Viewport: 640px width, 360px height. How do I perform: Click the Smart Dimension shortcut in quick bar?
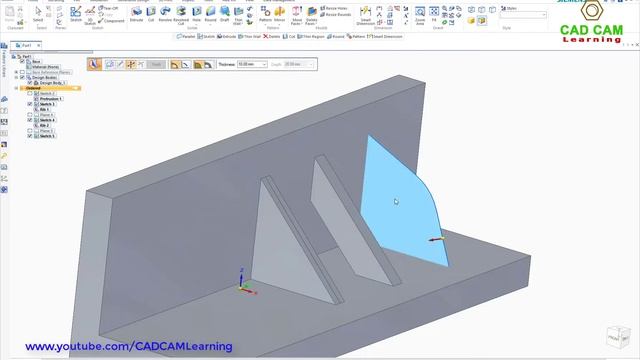384,36
